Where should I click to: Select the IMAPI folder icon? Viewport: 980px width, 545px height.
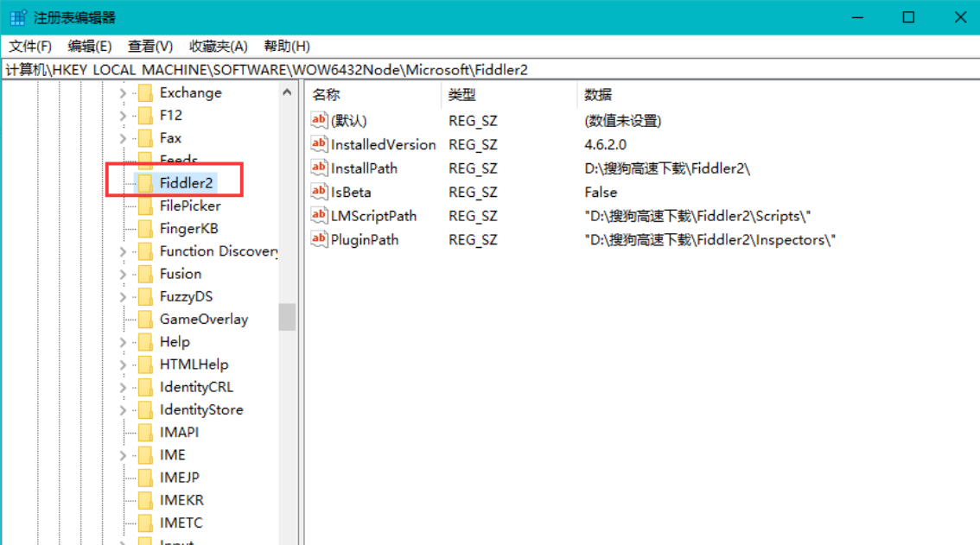144,432
